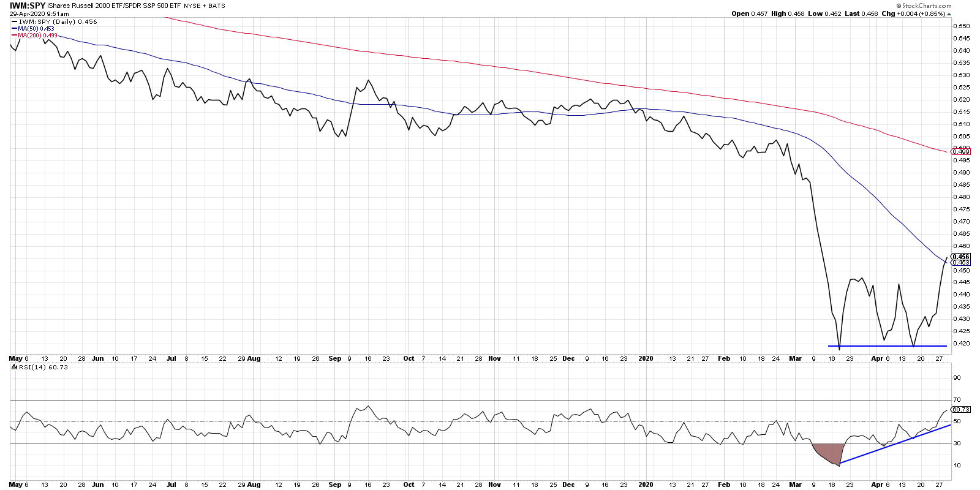Click the 0.456 last price tag on right axis
Image resolution: width=980 pixels, height=490 pixels.
(x=961, y=257)
